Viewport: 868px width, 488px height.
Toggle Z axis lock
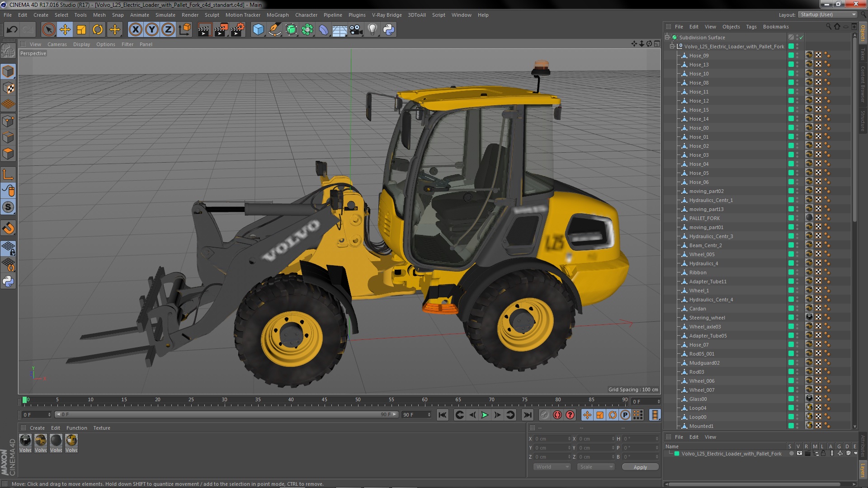click(x=168, y=30)
